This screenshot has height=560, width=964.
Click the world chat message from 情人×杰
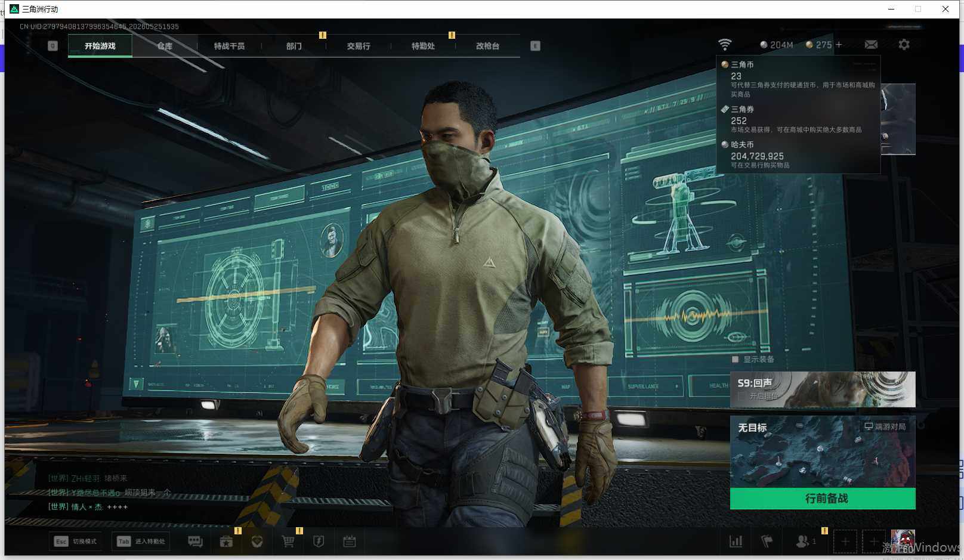88,507
